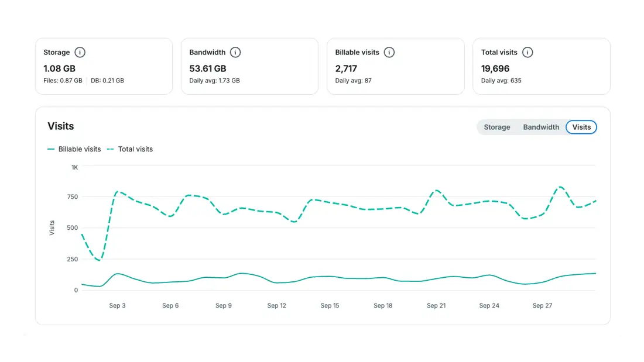Click the Sep 3 axis label
Image resolution: width=644 pixels, height=362 pixels.
(x=118, y=305)
